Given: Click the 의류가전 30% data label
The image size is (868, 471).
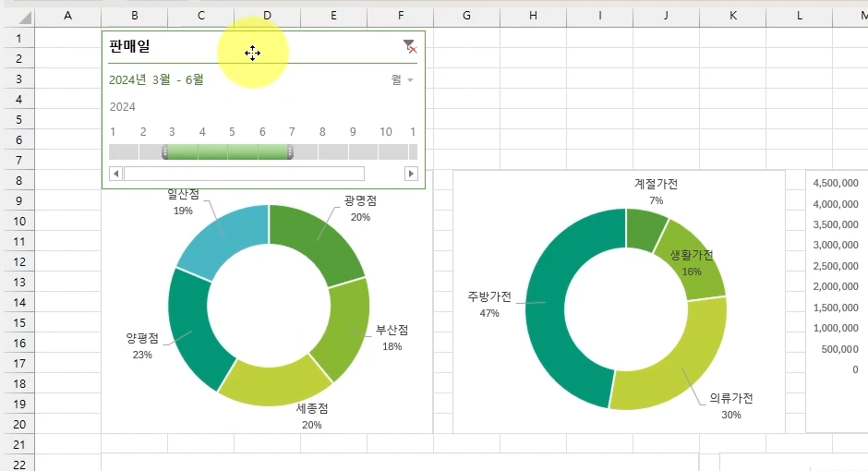Looking at the screenshot, I should 731,405.
